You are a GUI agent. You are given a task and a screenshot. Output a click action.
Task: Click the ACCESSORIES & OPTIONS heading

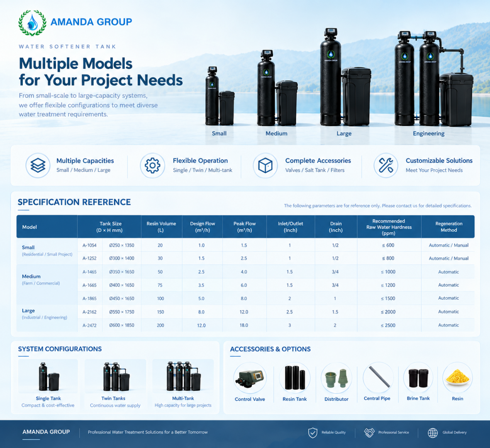[270, 349]
